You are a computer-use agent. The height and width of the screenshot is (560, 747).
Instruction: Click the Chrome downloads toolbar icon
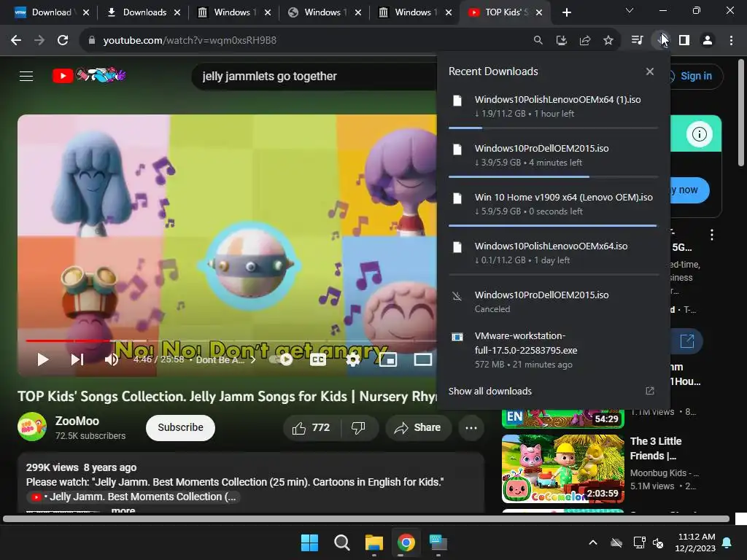pyautogui.click(x=661, y=41)
